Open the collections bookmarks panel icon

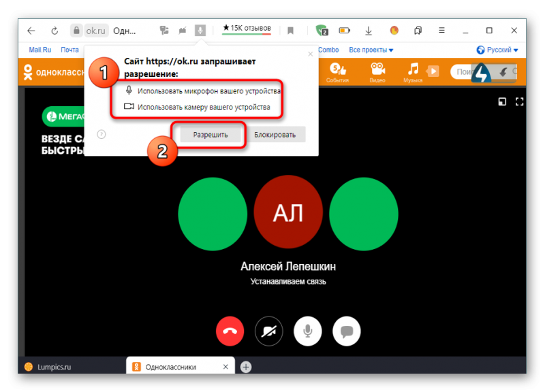coord(418,31)
